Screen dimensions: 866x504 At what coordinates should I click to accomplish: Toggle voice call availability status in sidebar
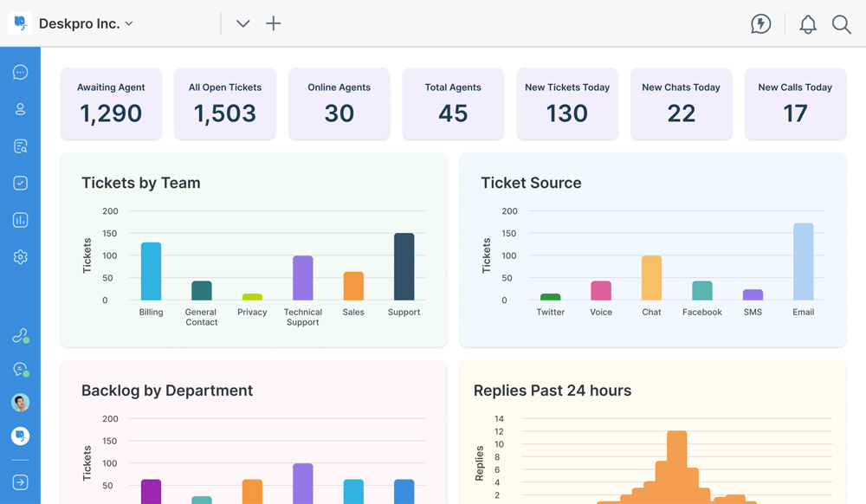tap(20, 336)
